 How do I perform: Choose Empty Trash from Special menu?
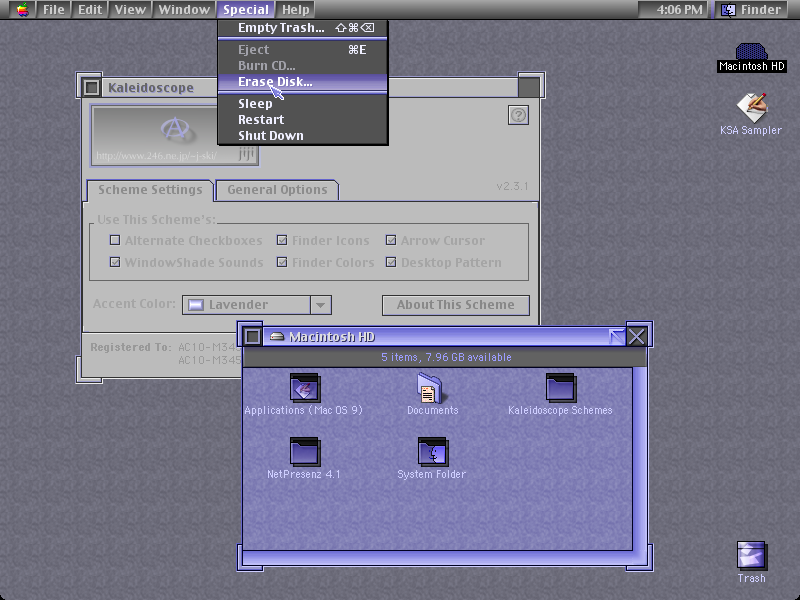[303, 28]
